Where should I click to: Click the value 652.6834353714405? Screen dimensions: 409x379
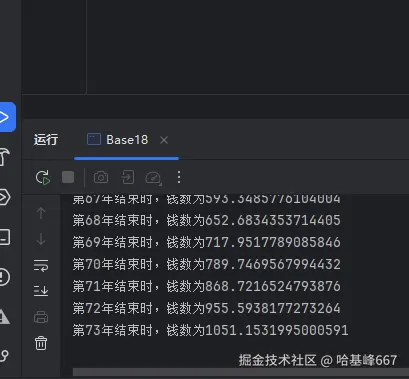[x=273, y=220]
